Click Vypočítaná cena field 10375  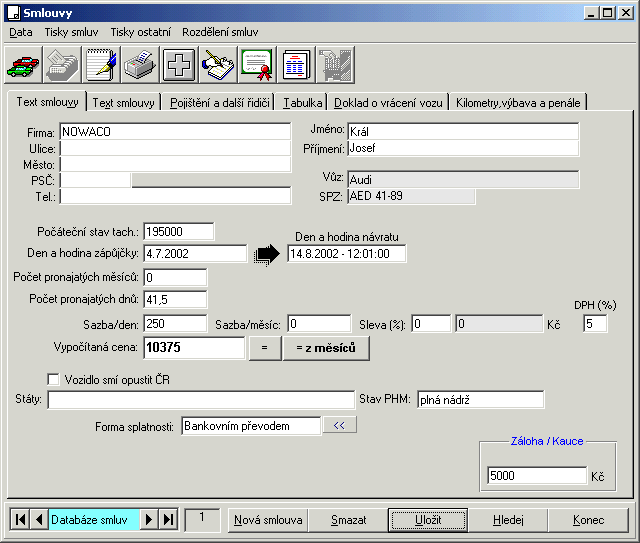coord(194,347)
